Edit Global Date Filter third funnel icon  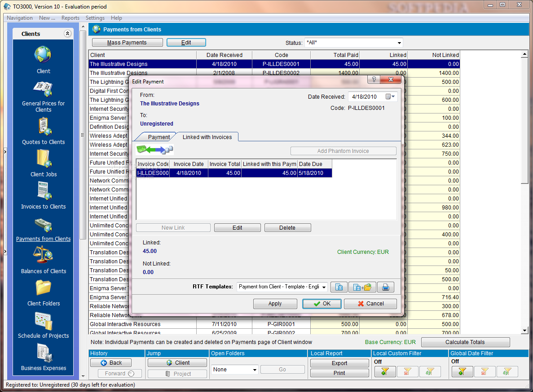507,372
